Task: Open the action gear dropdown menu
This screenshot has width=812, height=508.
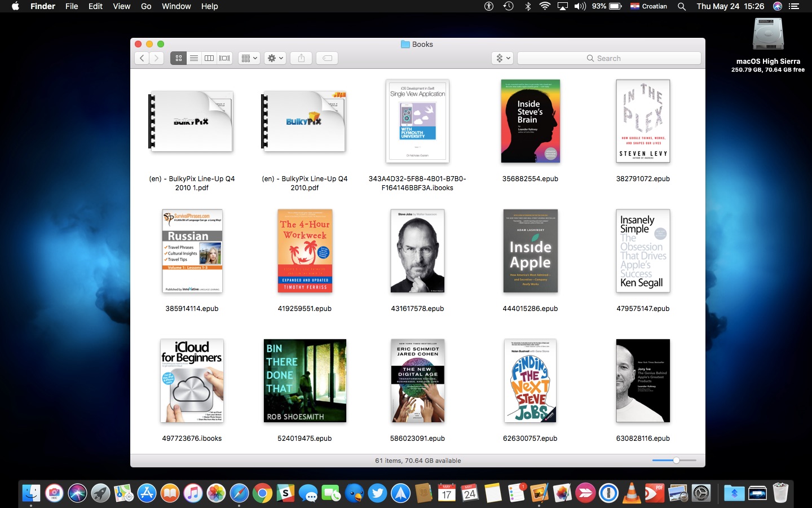Action: coord(275,58)
